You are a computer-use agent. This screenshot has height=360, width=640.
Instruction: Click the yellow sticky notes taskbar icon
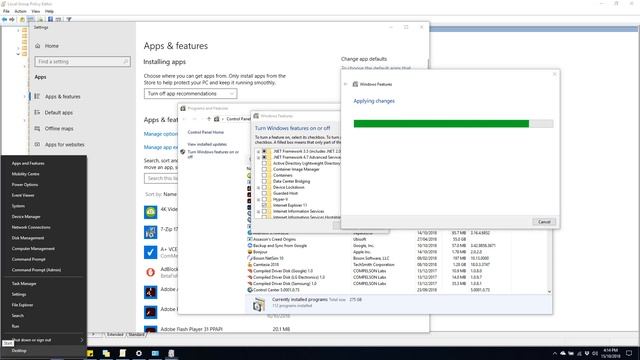[90, 353]
